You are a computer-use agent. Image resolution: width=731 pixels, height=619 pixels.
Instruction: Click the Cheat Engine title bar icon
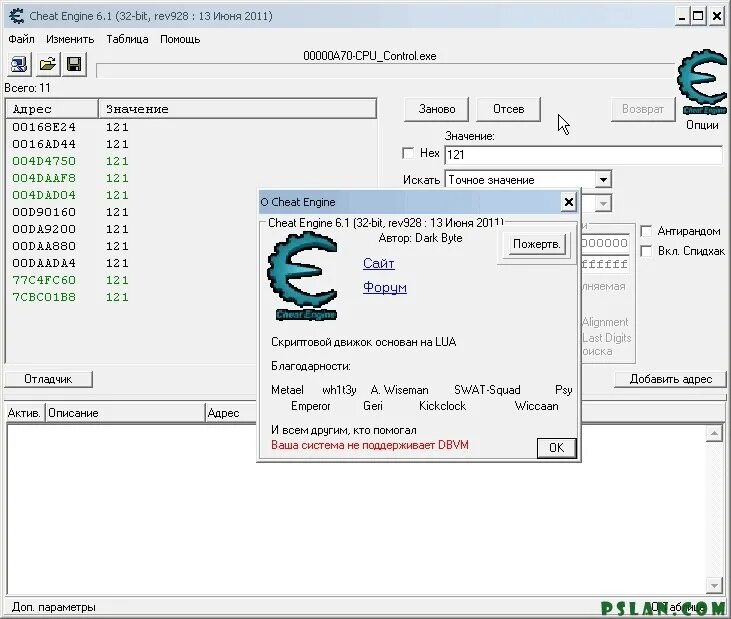click(16, 16)
